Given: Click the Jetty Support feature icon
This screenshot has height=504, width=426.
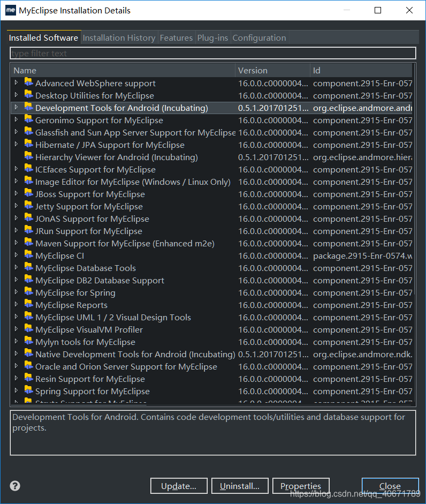Looking at the screenshot, I should [x=28, y=206].
